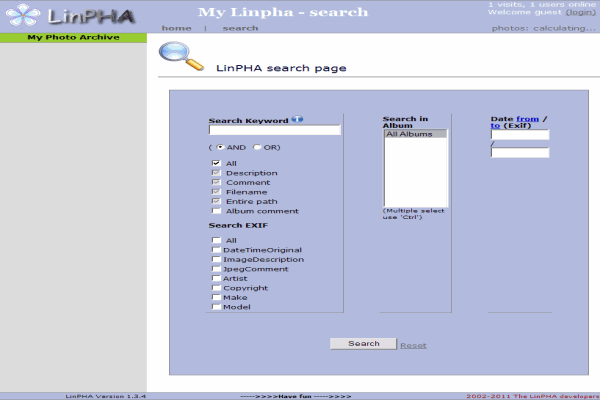
Task: Check the DateTimeOriginal checkbox
Action: tap(216, 250)
